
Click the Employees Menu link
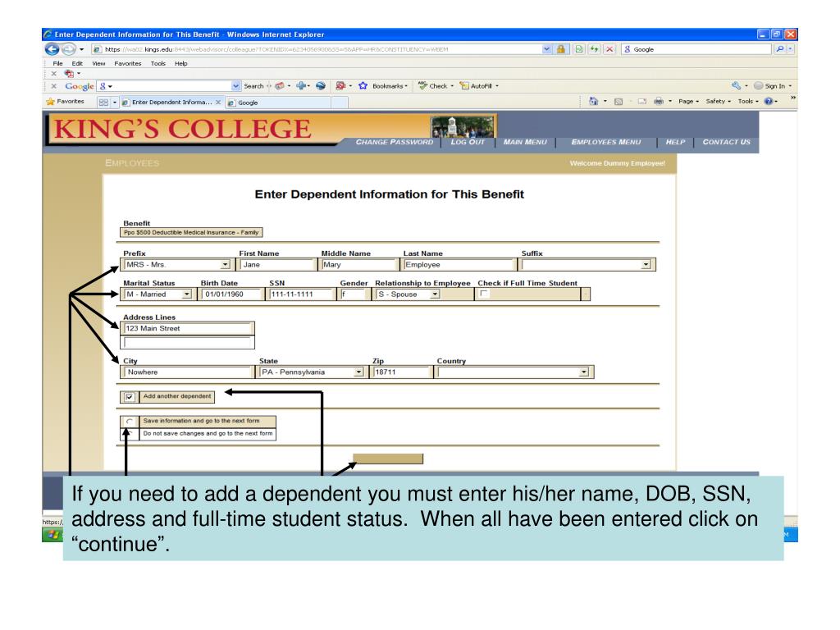point(606,142)
